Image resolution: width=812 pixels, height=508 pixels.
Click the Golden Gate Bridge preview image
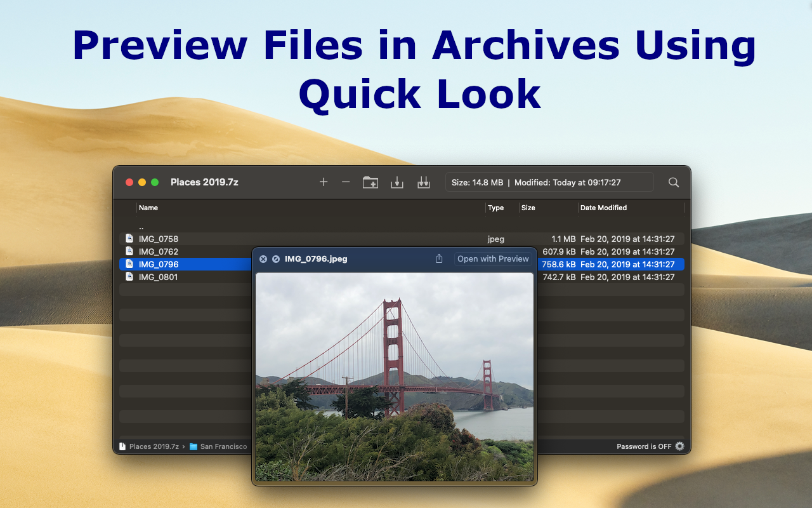coord(395,375)
